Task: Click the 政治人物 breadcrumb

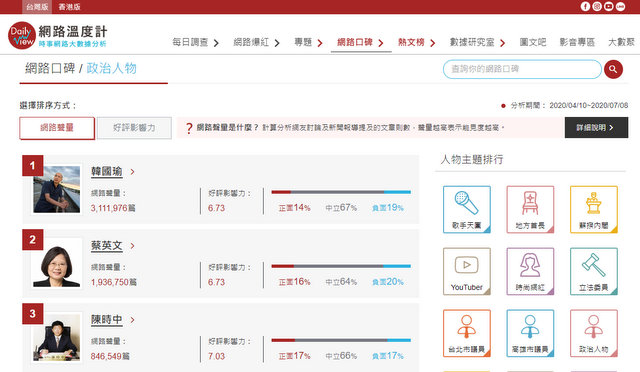Action: click(111, 68)
